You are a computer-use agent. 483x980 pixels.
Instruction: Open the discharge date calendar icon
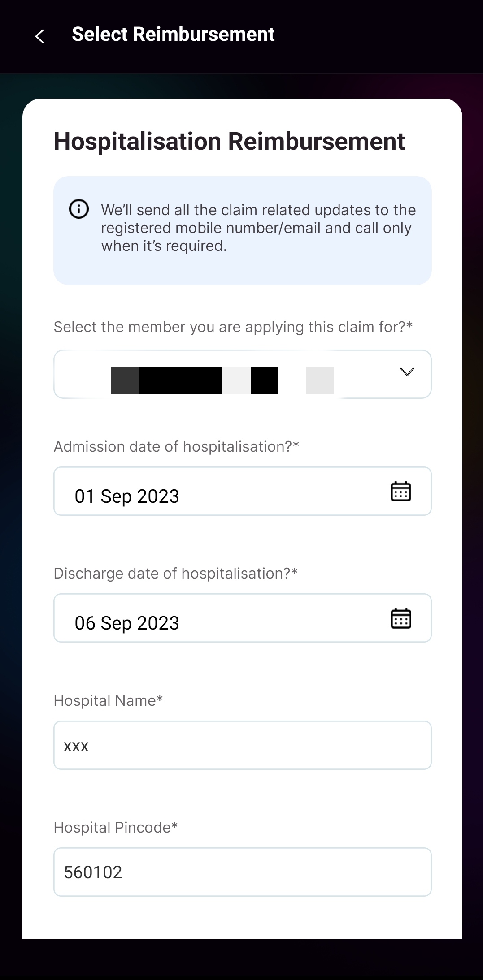pos(400,618)
